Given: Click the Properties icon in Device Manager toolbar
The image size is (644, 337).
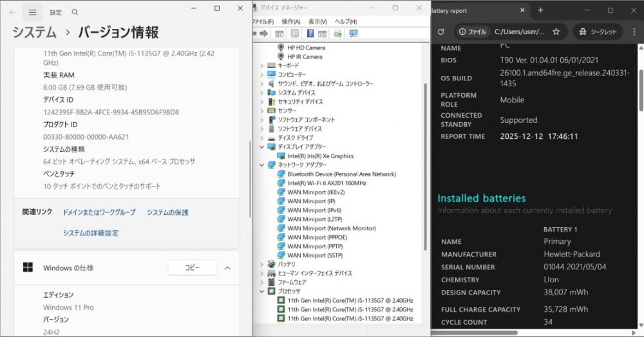Looking at the screenshot, I should tap(295, 33).
